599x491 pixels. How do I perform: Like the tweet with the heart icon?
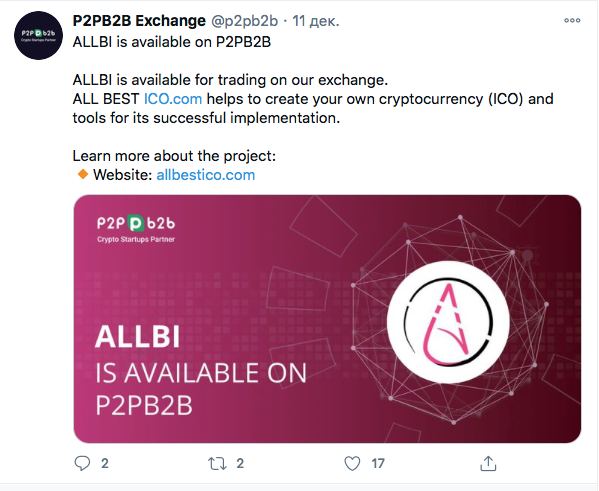[352, 463]
